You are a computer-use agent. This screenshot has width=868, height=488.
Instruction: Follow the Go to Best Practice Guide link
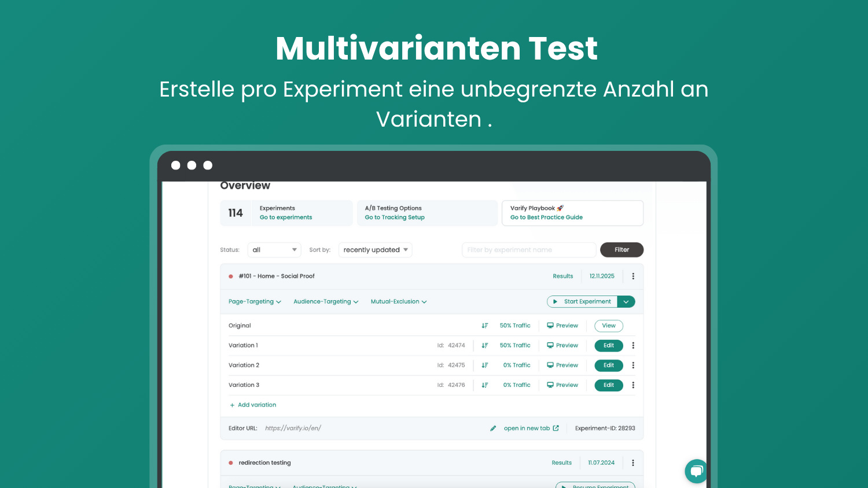546,217
